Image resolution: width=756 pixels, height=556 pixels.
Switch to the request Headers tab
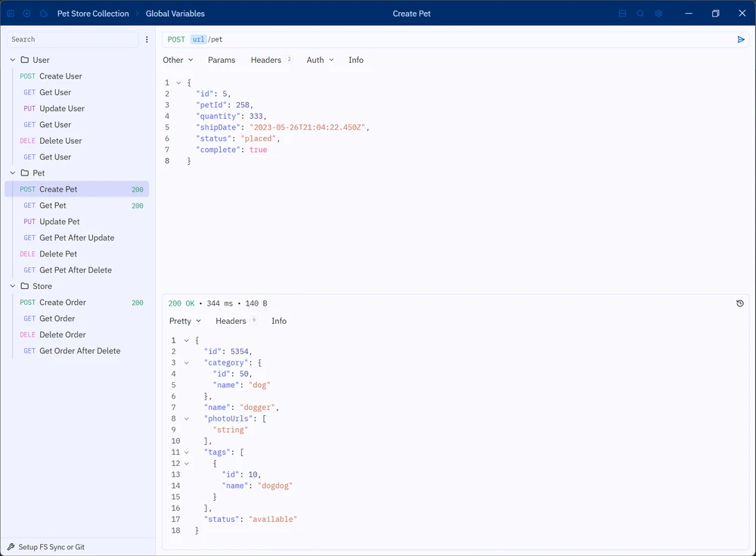pyautogui.click(x=271, y=60)
